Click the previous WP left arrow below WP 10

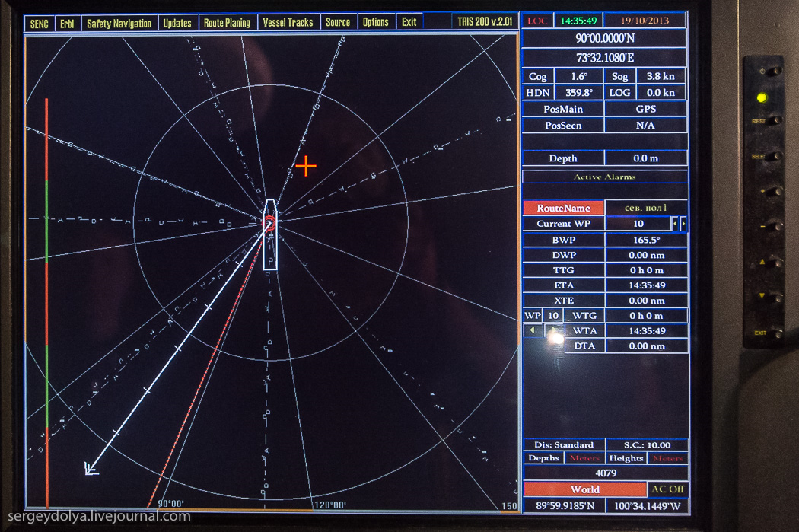pyautogui.click(x=533, y=331)
